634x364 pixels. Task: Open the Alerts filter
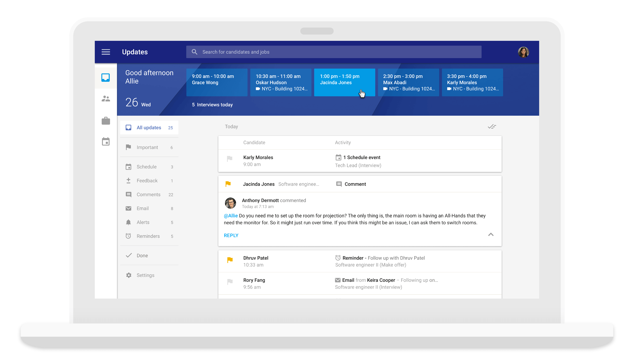(149, 222)
